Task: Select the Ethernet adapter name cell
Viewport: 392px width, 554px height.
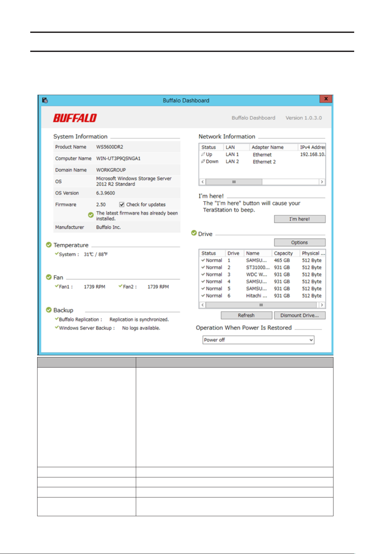Action: click(x=262, y=155)
